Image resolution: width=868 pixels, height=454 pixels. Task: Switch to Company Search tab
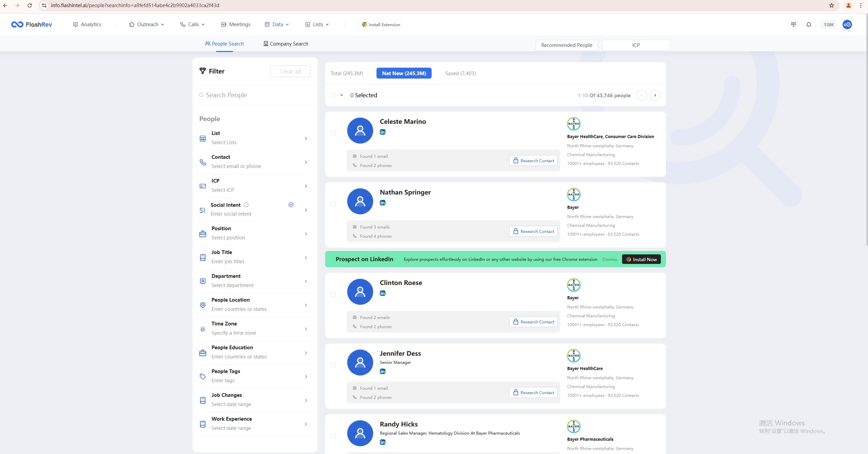coord(286,44)
